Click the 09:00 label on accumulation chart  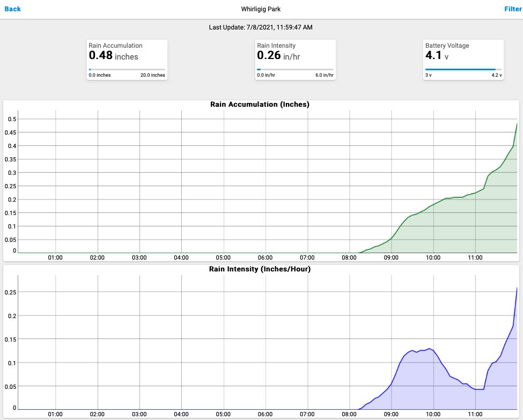click(x=391, y=257)
